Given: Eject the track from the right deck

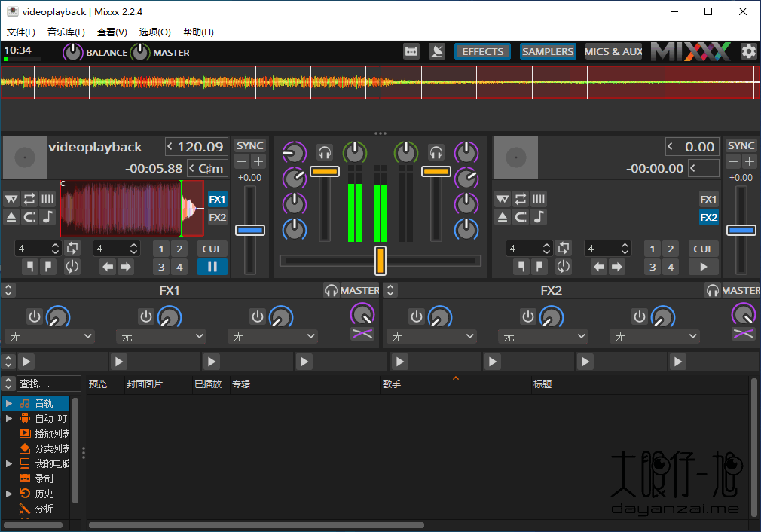Looking at the screenshot, I should [x=503, y=217].
